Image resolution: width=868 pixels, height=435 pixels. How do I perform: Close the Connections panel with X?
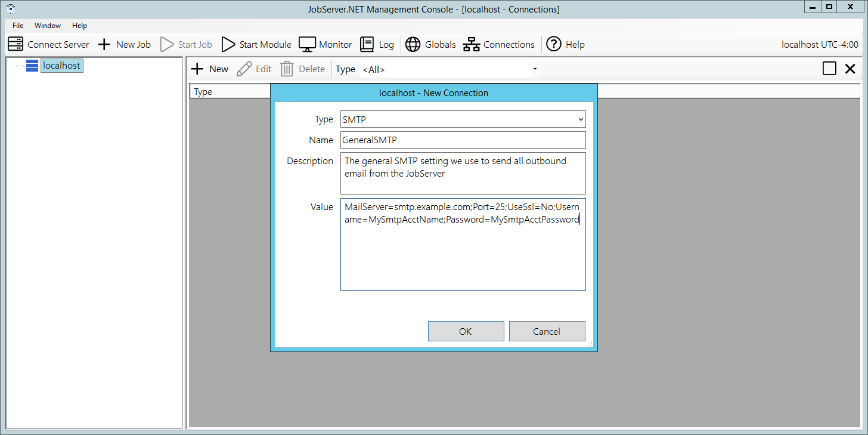tap(850, 69)
